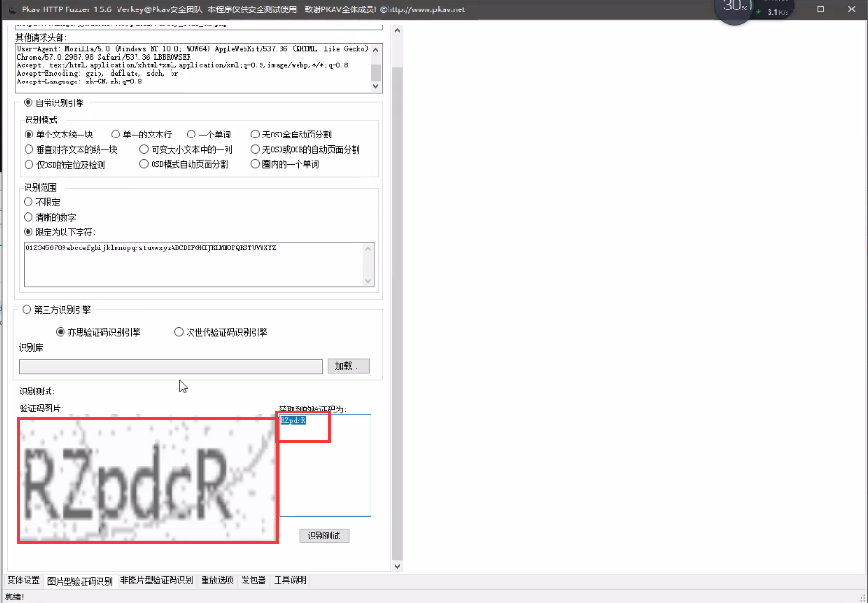Select 垂直对齐文本的统一块 mode
This screenshot has height=603, width=868.
[28, 149]
